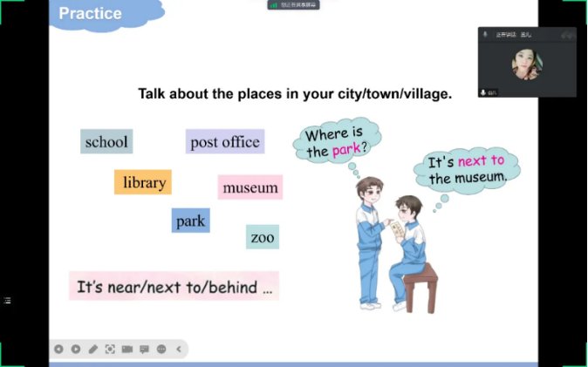Open the subtitles/comment bubble icon
Viewport: 588px width, 367px height.
click(x=144, y=349)
